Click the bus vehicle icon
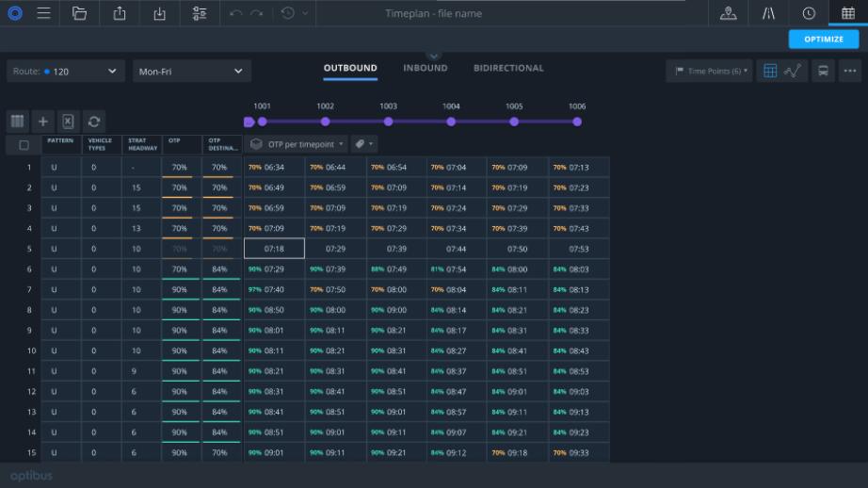868x488 pixels. tap(823, 71)
